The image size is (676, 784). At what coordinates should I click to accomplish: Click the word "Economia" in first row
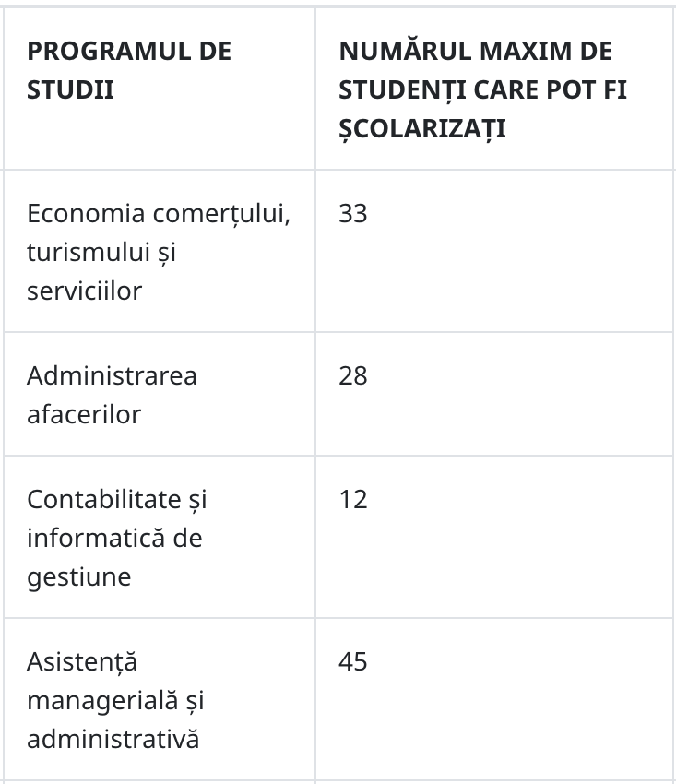click(86, 213)
